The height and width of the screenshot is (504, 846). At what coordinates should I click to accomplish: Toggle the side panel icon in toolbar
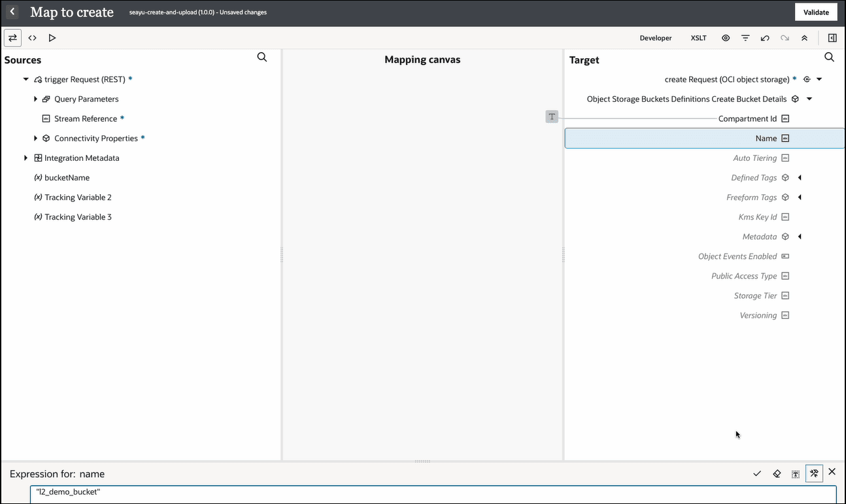pos(832,38)
